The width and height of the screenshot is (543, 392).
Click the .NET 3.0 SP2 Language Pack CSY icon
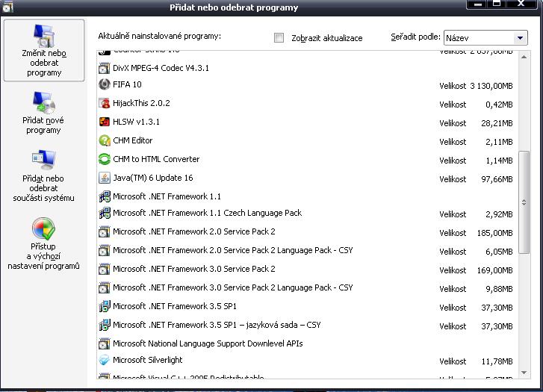[x=105, y=287]
